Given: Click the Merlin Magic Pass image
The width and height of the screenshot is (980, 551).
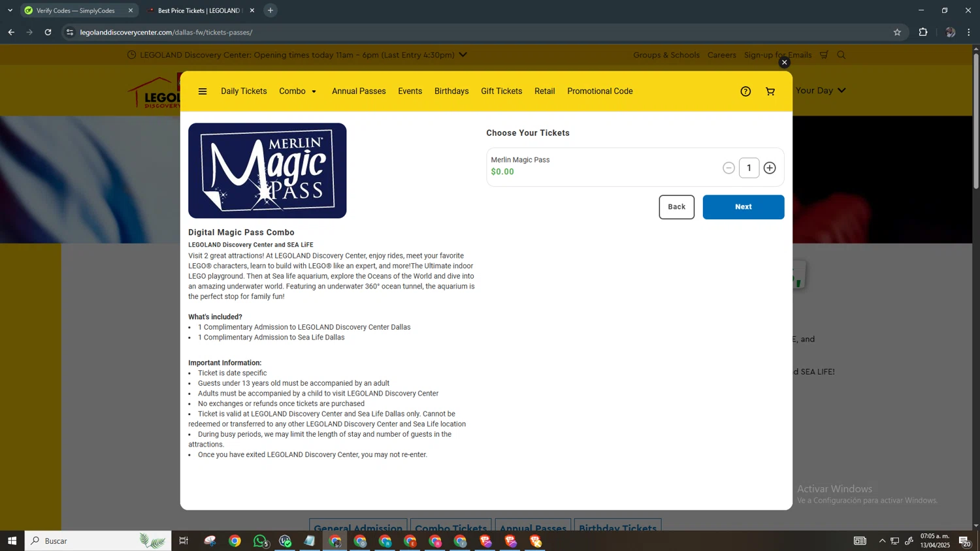Looking at the screenshot, I should click(x=267, y=170).
